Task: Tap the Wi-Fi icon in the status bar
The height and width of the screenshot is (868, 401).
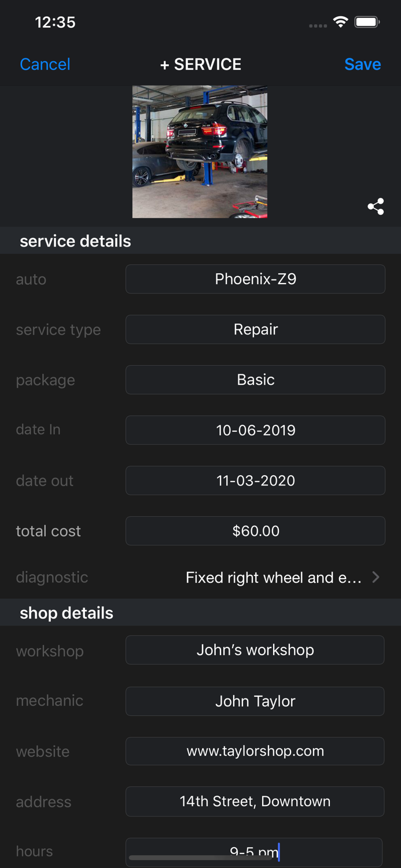Action: pos(340,21)
